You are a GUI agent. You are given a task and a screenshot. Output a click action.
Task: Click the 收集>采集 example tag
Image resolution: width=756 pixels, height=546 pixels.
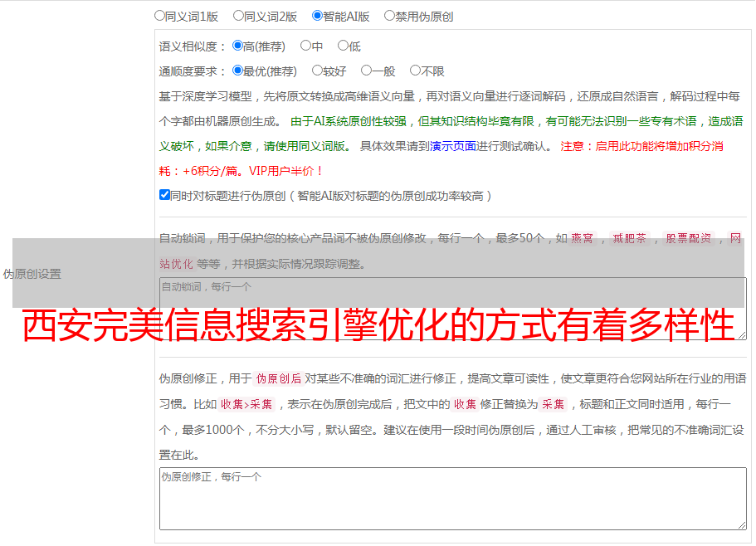[246, 404]
